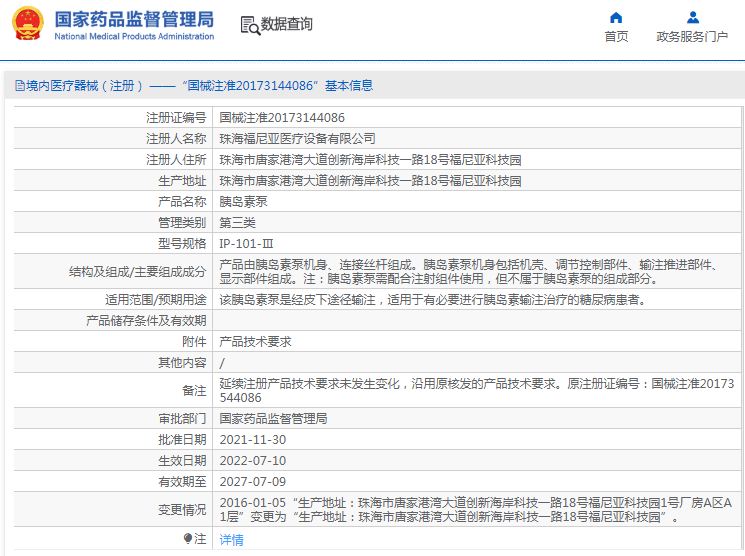Select effective date 2022-07-10

click(x=253, y=461)
